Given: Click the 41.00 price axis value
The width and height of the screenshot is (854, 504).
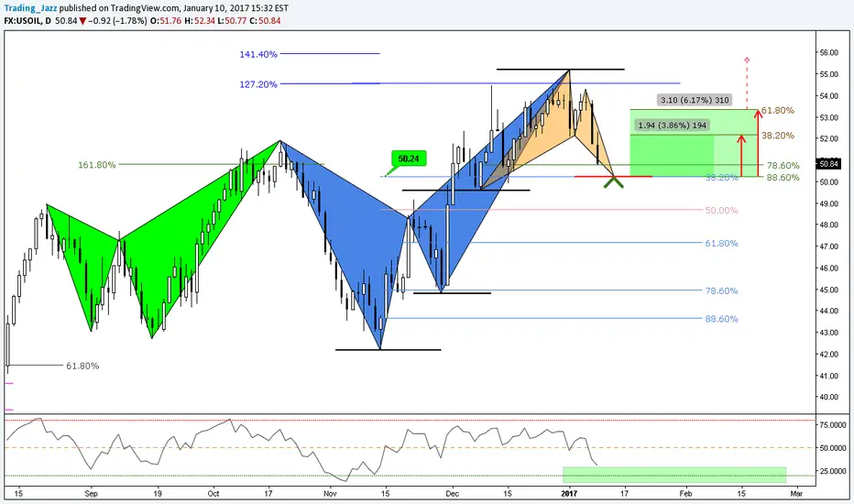Looking at the screenshot, I should click(x=829, y=376).
